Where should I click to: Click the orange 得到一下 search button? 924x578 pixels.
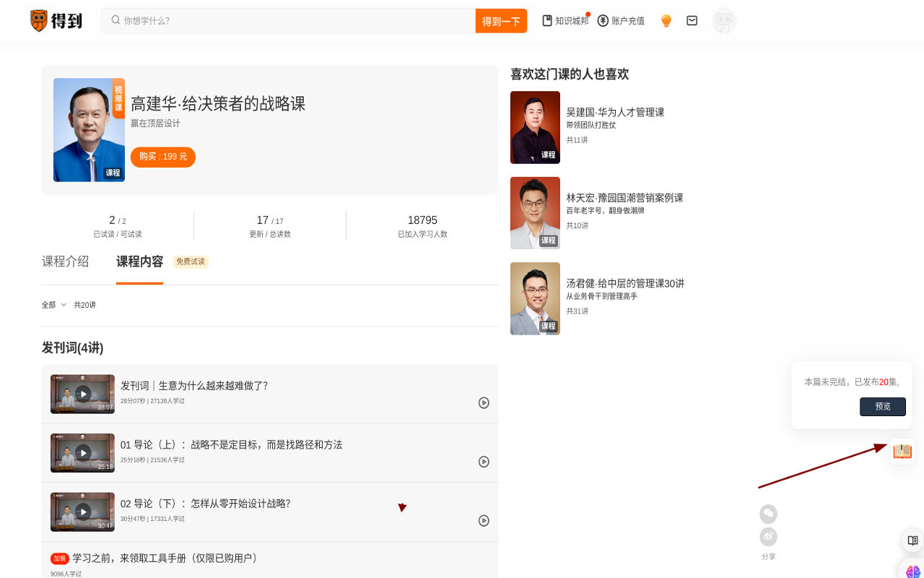click(x=501, y=21)
